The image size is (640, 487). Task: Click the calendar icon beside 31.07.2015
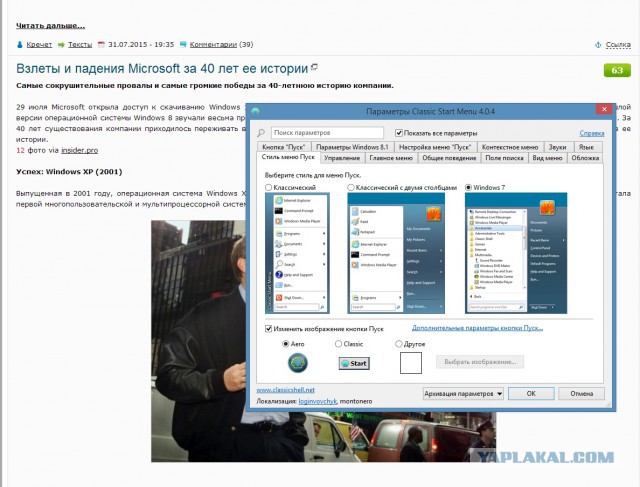tap(101, 44)
